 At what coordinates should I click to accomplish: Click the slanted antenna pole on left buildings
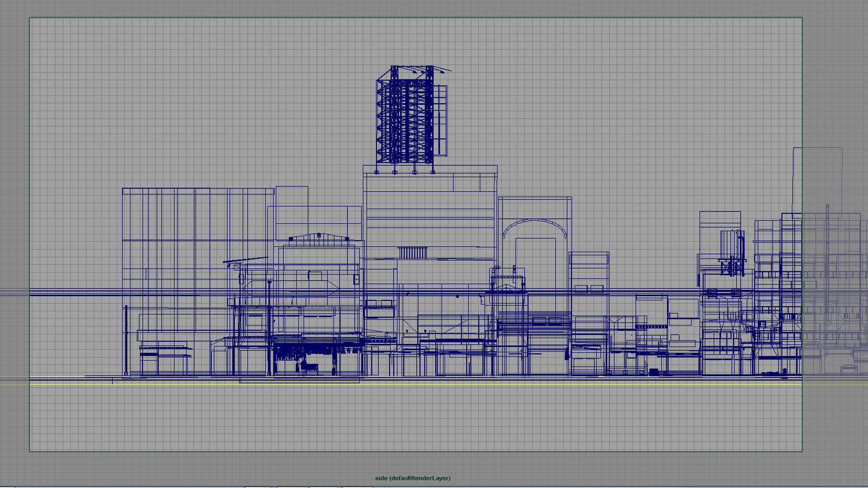click(245, 260)
